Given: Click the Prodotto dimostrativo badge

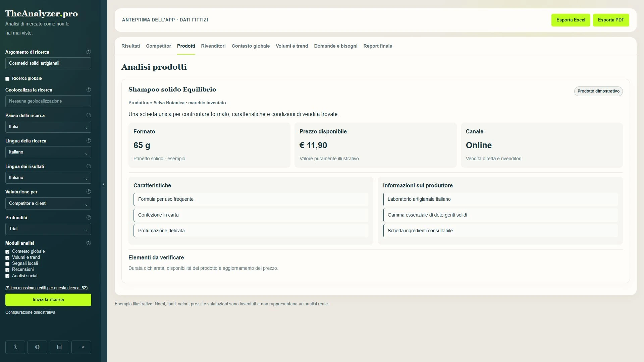Looking at the screenshot, I should tap(598, 91).
